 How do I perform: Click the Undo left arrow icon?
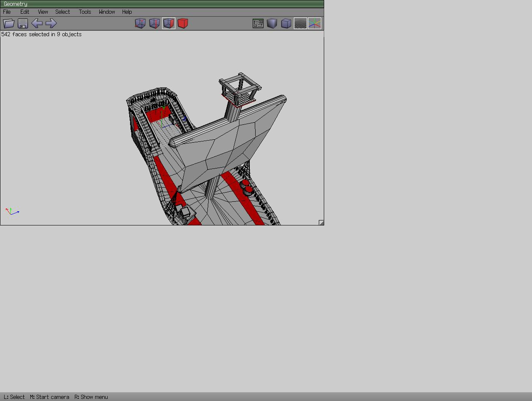tap(37, 23)
